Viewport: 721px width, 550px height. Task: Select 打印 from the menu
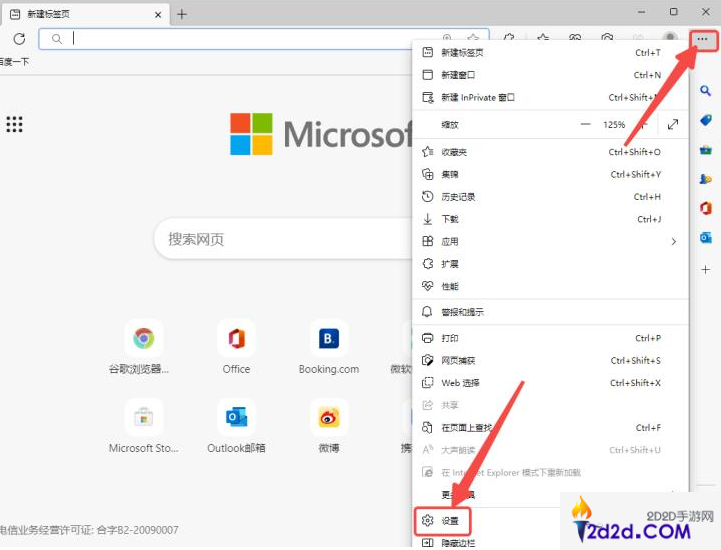coord(550,338)
